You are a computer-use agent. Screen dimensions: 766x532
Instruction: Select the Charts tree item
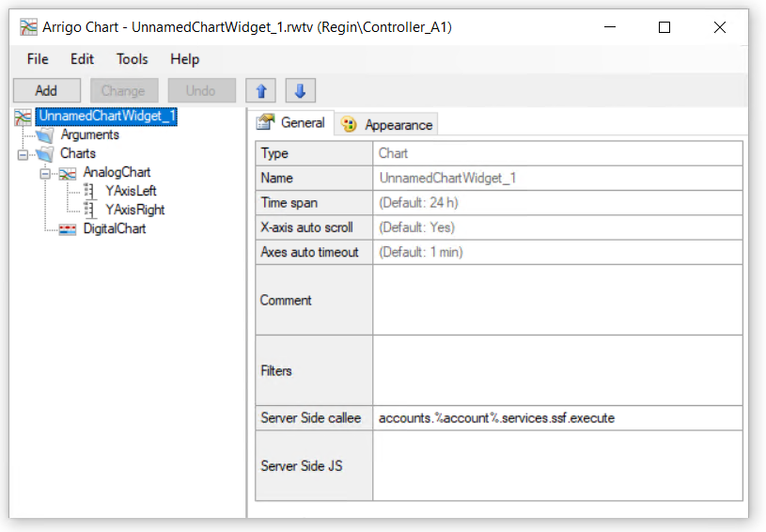pyautogui.click(x=78, y=153)
